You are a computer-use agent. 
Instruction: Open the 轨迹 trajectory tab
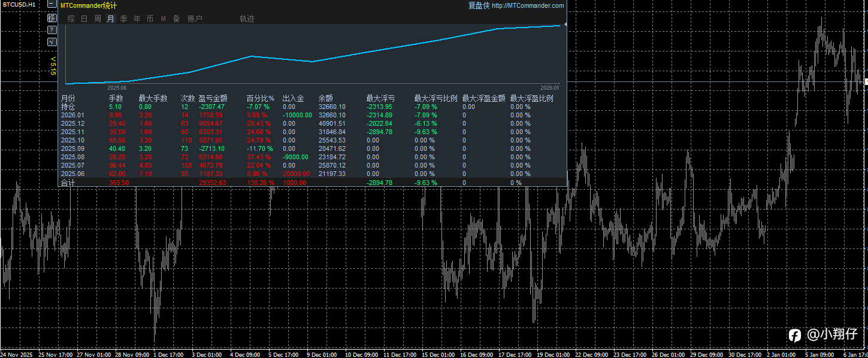pos(247,19)
